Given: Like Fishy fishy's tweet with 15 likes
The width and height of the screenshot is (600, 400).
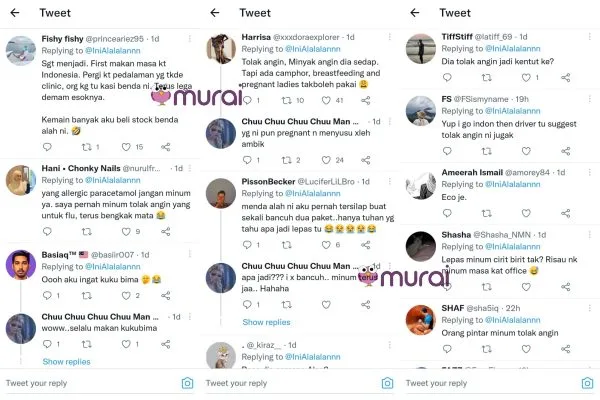Looking at the screenshot, I should tap(126, 147).
